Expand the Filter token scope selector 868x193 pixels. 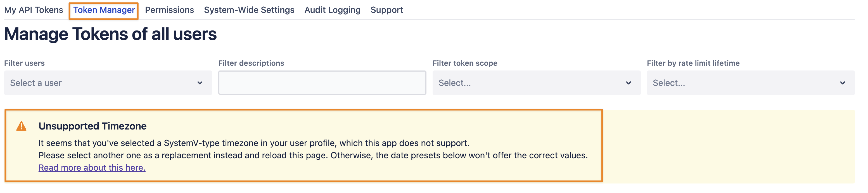536,83
